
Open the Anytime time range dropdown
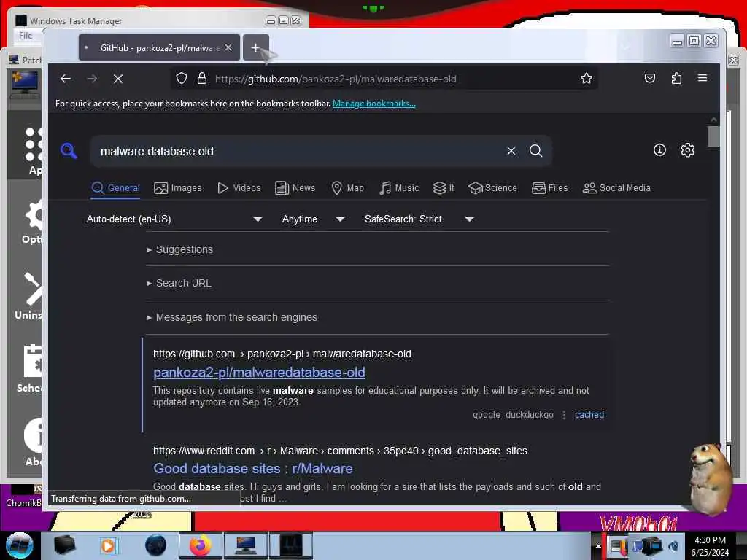(314, 219)
